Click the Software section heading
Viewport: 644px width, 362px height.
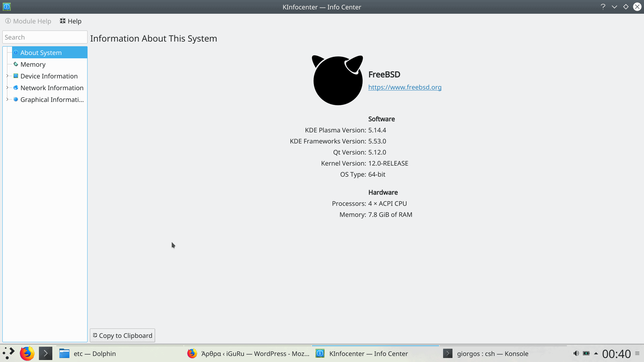[381, 119]
